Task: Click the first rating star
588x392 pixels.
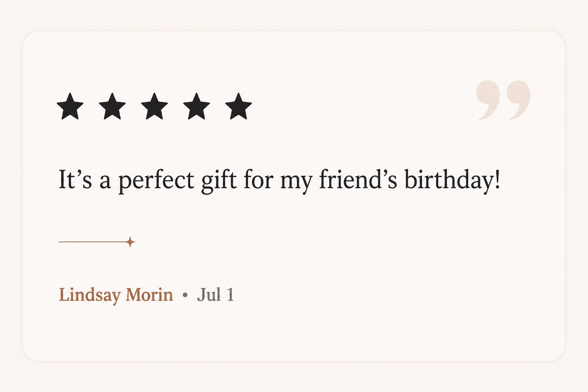Action: (70, 106)
